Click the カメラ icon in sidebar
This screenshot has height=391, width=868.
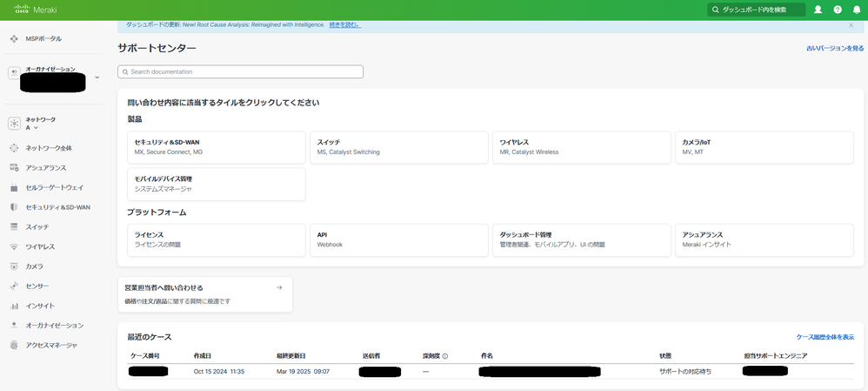[14, 266]
